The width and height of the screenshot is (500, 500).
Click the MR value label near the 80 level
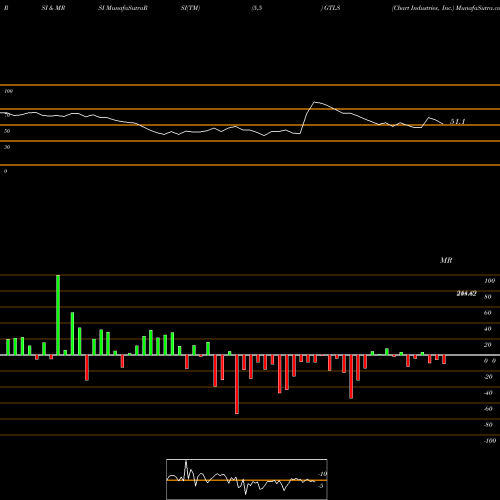point(466,294)
